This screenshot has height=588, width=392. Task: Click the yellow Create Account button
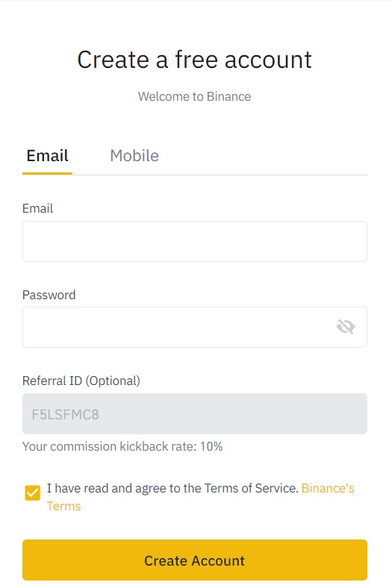[195, 560]
